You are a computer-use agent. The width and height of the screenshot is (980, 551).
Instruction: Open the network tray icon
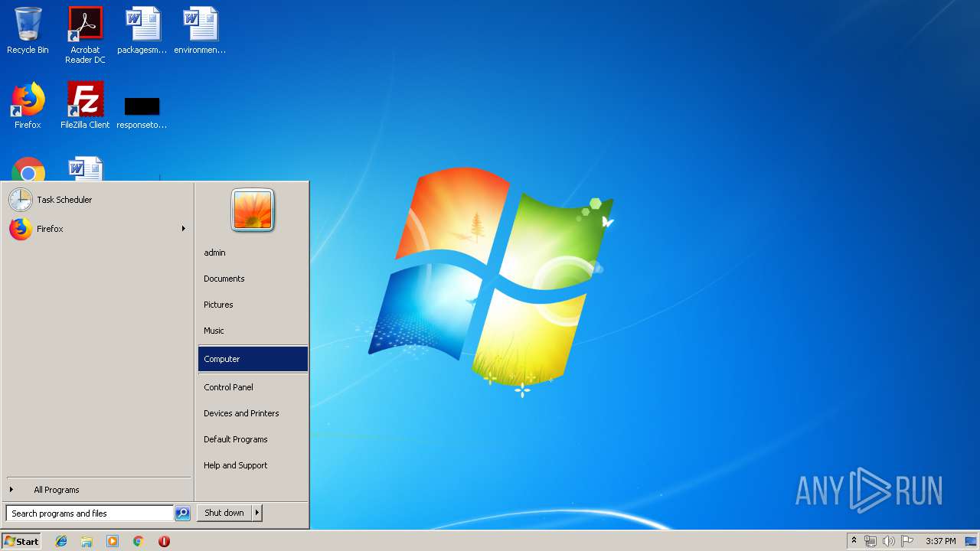871,541
